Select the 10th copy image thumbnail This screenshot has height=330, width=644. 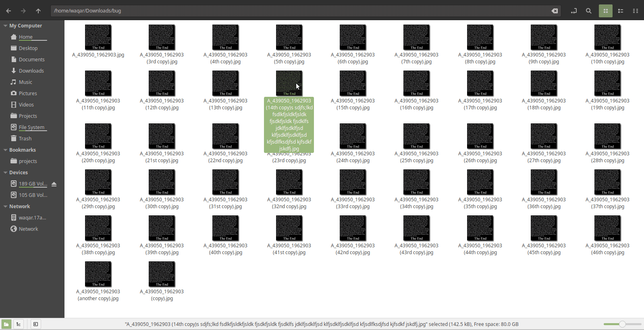coord(607,37)
